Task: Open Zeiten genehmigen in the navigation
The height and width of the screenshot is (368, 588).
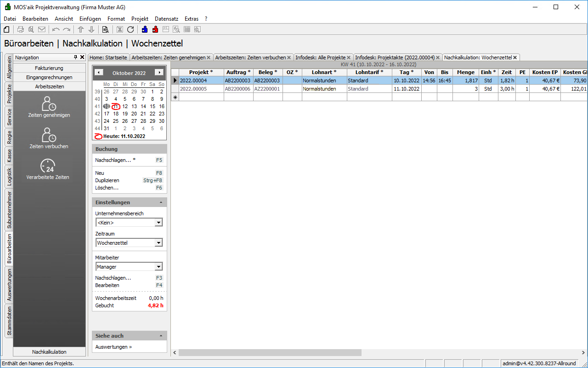Action: [49, 107]
